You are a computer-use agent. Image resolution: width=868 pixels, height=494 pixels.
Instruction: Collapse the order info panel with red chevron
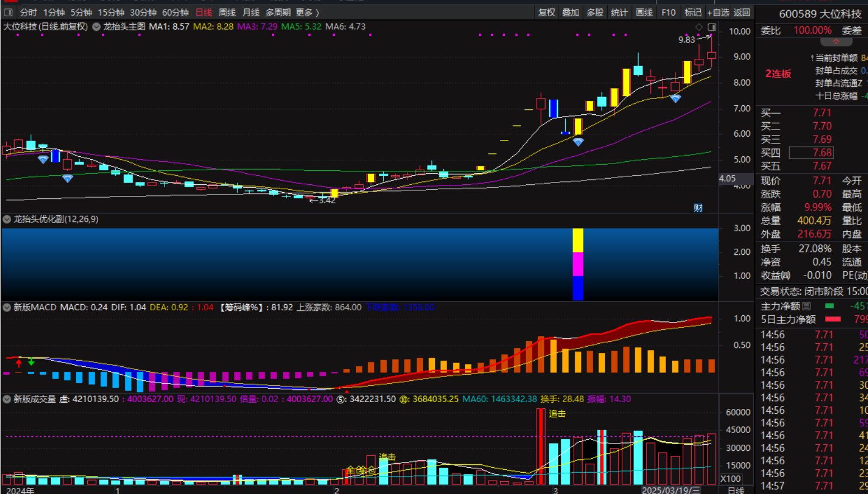pos(836,42)
